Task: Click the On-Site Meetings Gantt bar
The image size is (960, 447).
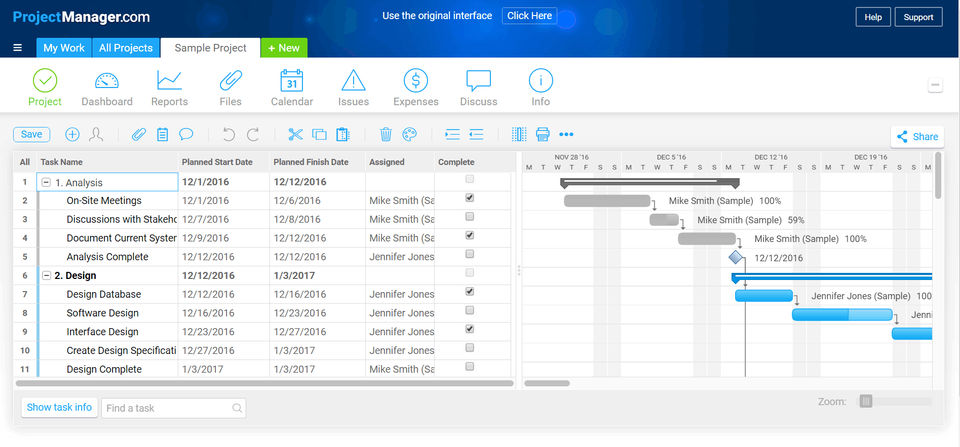Action: point(607,201)
